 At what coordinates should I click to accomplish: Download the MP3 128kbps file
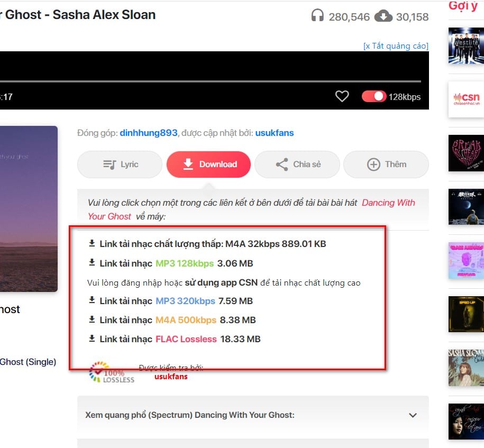coord(184,263)
